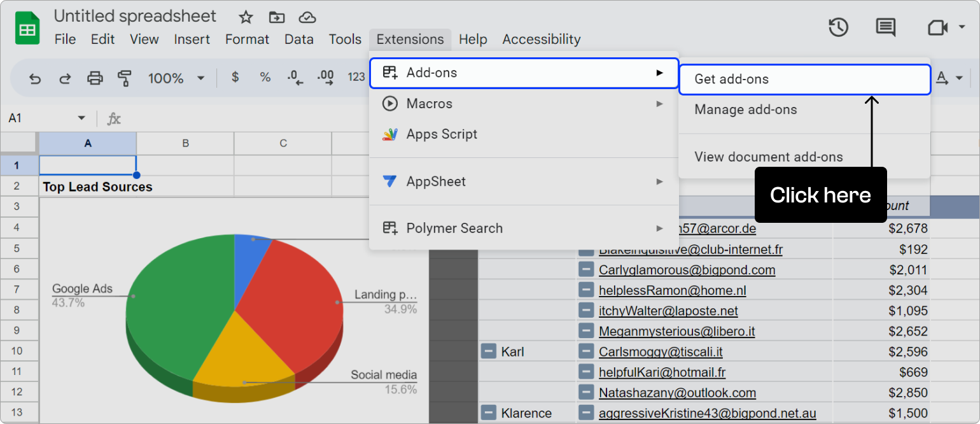
Task: Choose Get add-ons from submenu
Action: pos(731,80)
